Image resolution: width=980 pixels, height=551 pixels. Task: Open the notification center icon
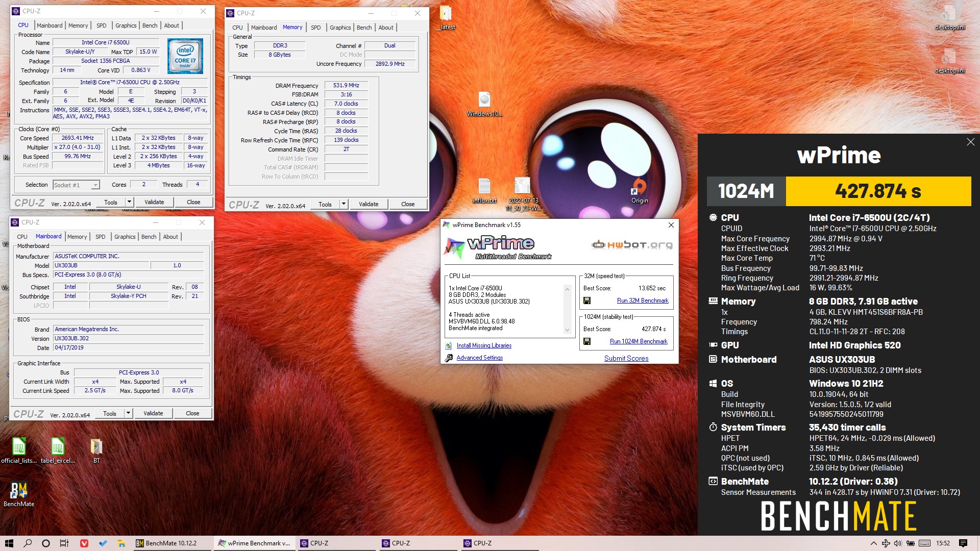[x=963, y=543]
